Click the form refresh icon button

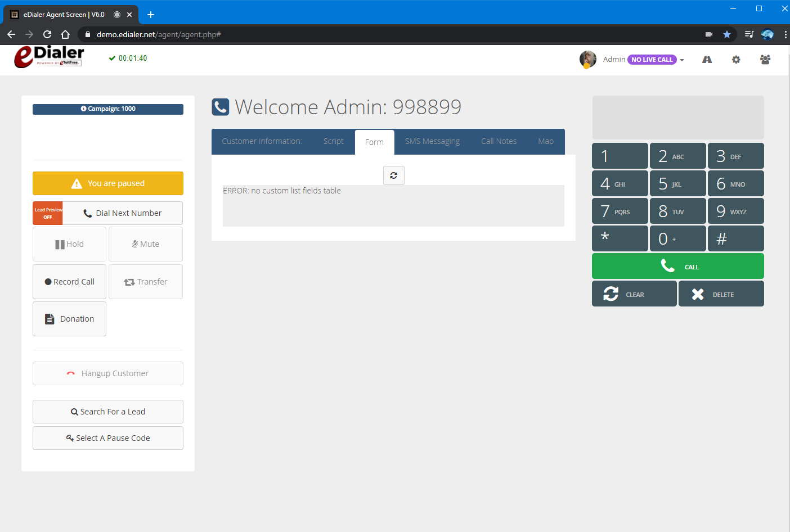pyautogui.click(x=394, y=175)
